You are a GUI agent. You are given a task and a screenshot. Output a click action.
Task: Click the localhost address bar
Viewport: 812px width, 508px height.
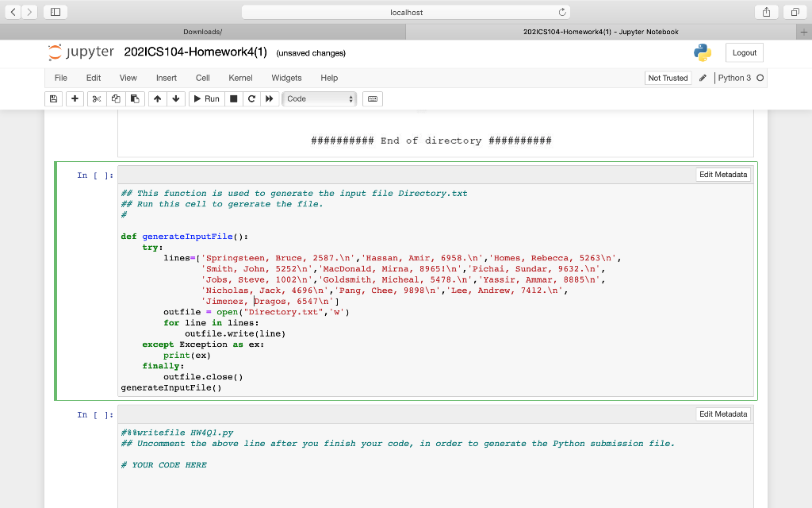pos(406,12)
